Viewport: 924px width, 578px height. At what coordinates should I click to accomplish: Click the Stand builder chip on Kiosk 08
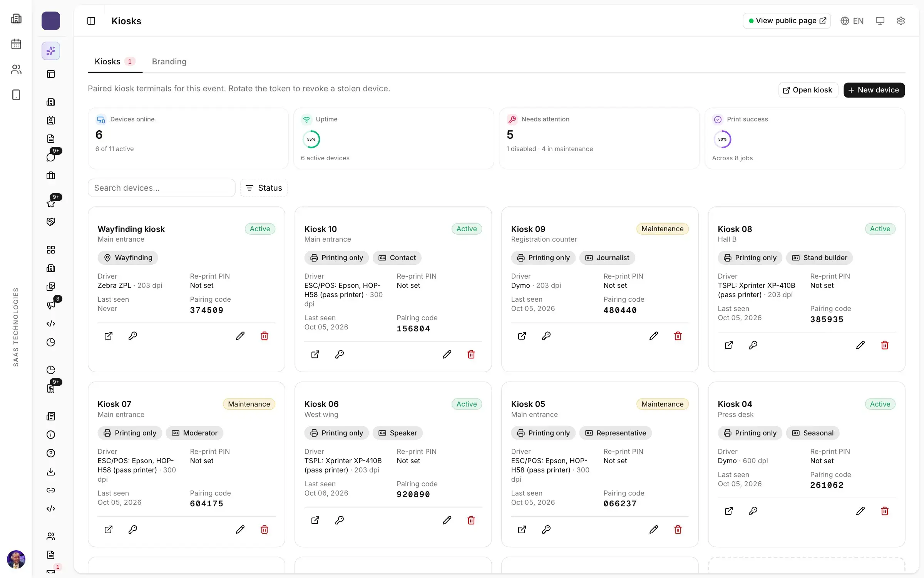pyautogui.click(x=819, y=258)
